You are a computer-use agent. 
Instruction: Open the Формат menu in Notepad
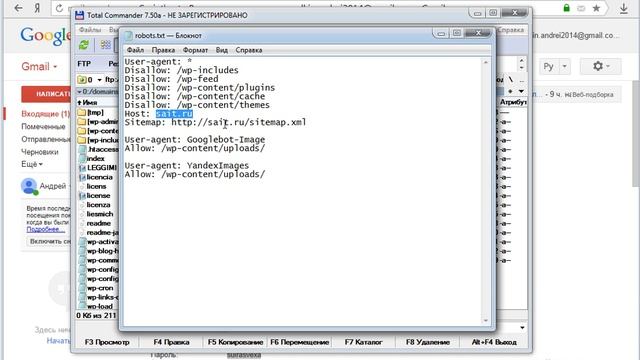point(195,50)
